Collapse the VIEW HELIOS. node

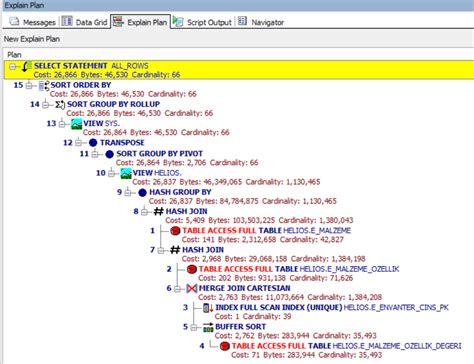[x=111, y=173]
